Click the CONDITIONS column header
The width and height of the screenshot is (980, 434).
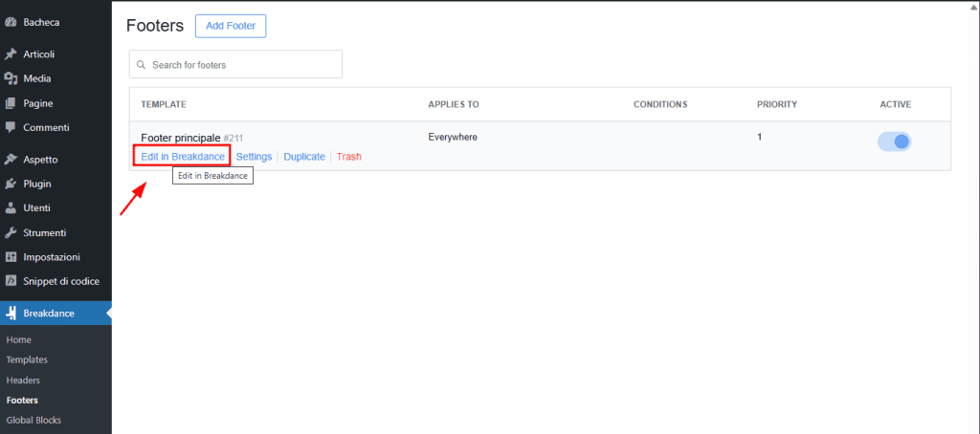point(660,104)
